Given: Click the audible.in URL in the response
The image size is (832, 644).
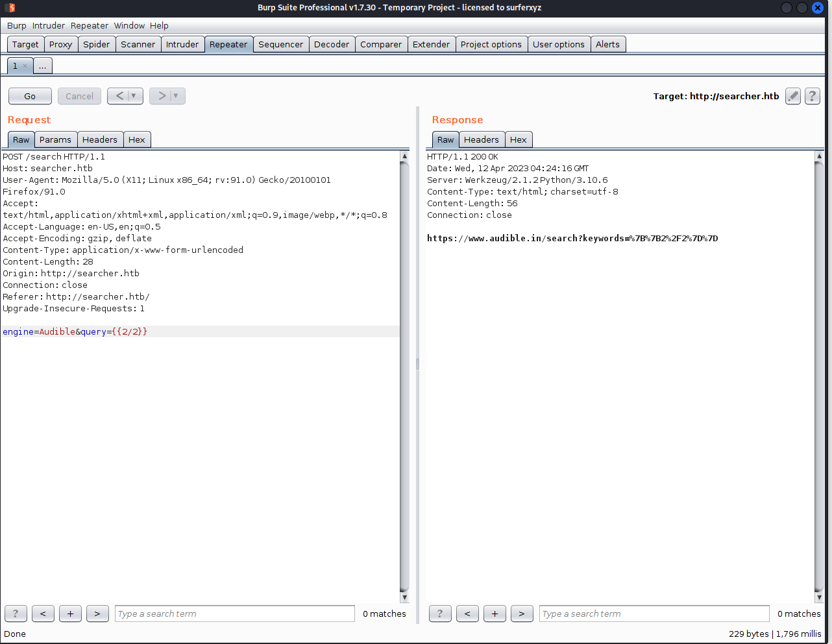Looking at the screenshot, I should pos(572,238).
